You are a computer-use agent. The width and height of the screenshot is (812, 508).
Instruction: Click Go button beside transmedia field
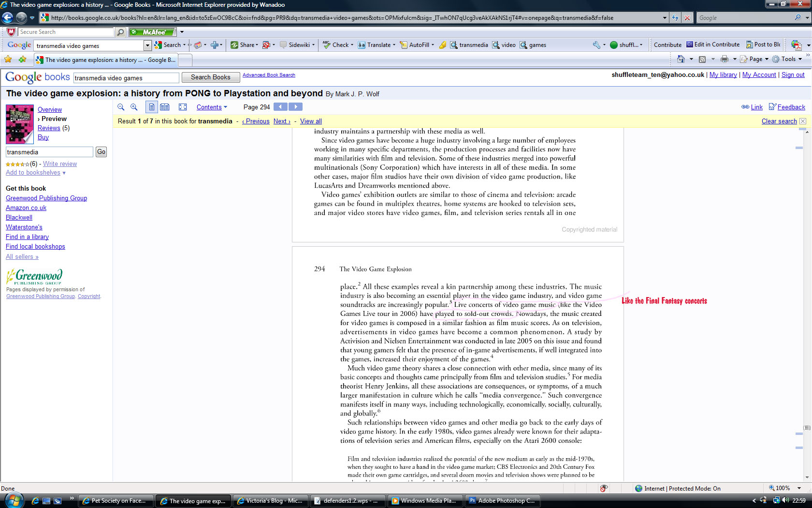[101, 152]
